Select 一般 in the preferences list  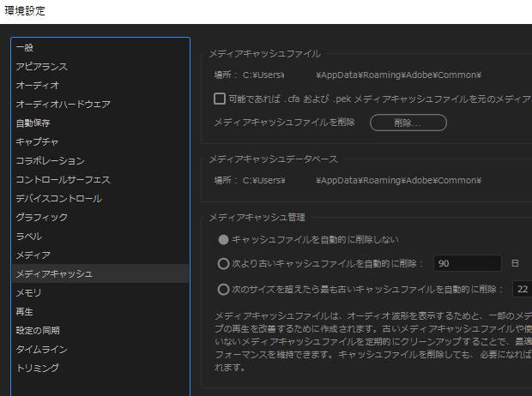[25, 48]
